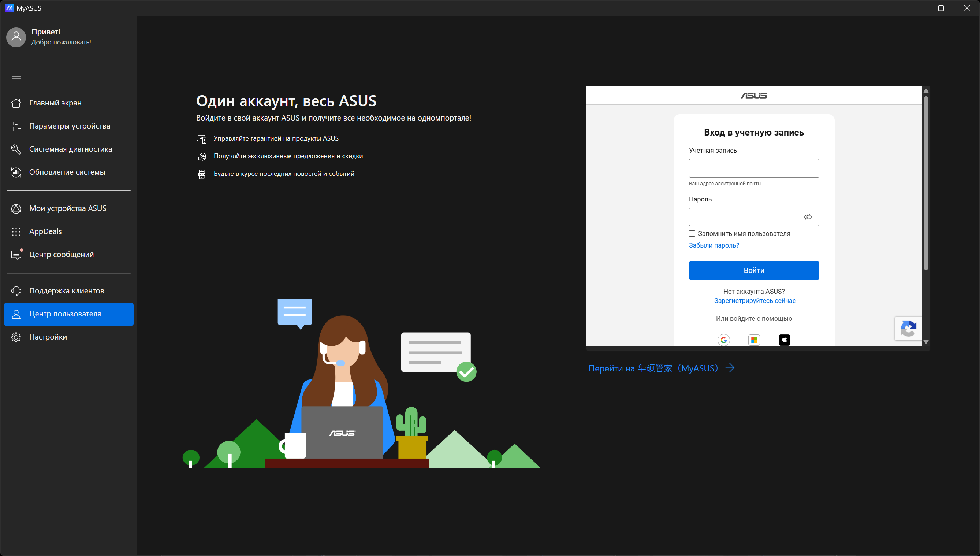Image resolution: width=980 pixels, height=556 pixels.
Task: Click the Вход в учетную запись heading
Action: tap(754, 133)
